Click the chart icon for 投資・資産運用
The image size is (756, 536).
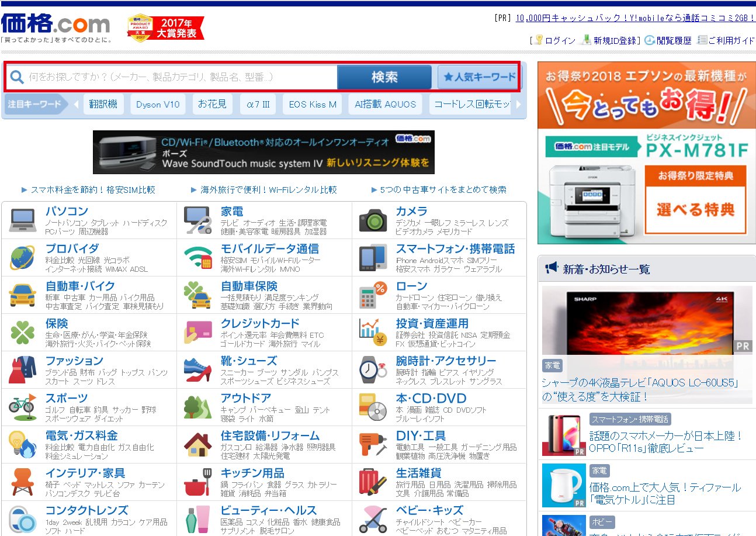point(373,333)
